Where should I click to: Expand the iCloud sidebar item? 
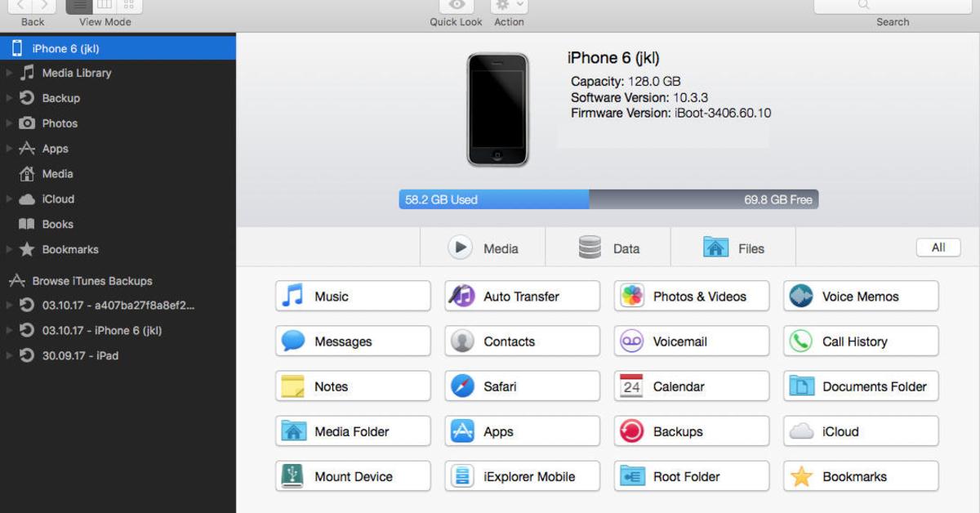(x=9, y=199)
